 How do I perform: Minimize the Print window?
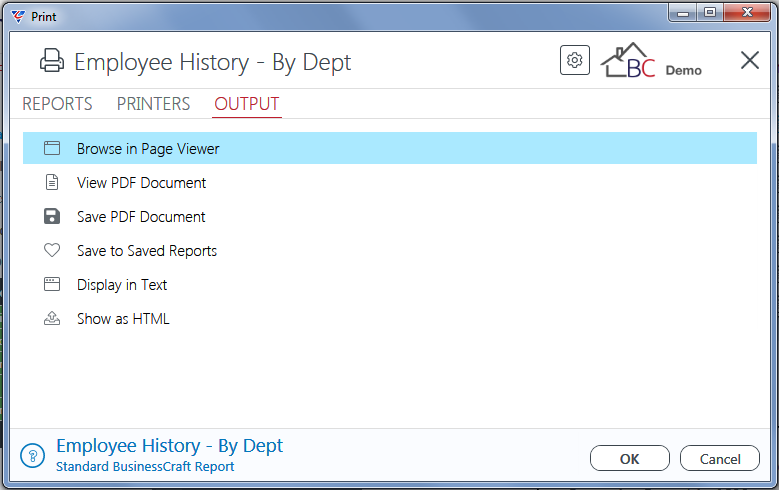pos(683,12)
